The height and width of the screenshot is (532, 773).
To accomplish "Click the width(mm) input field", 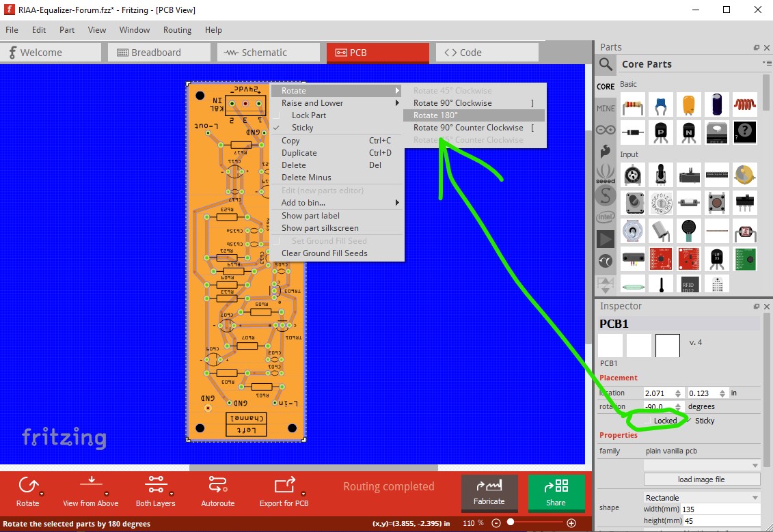I will pos(721,509).
